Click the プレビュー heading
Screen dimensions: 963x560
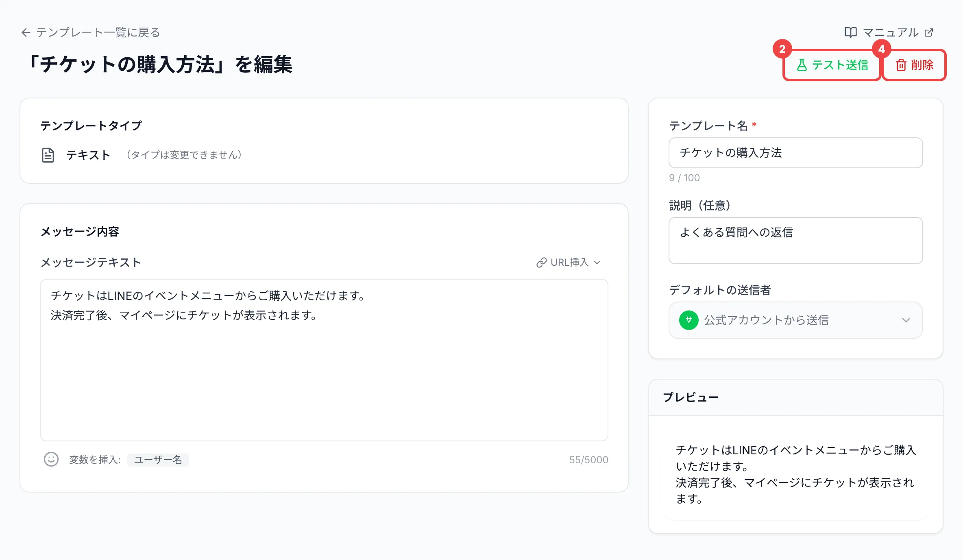pyautogui.click(x=691, y=397)
